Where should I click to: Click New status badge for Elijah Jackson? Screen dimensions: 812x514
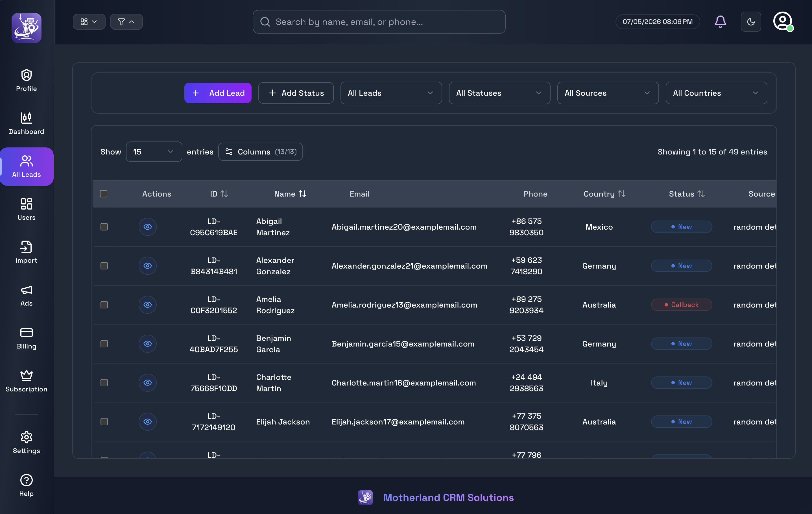(x=681, y=422)
